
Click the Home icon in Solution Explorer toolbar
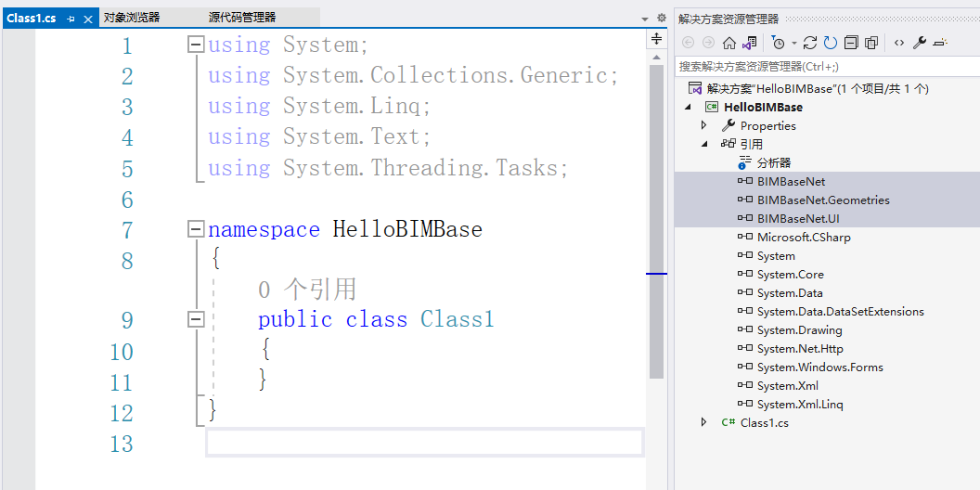(729, 43)
